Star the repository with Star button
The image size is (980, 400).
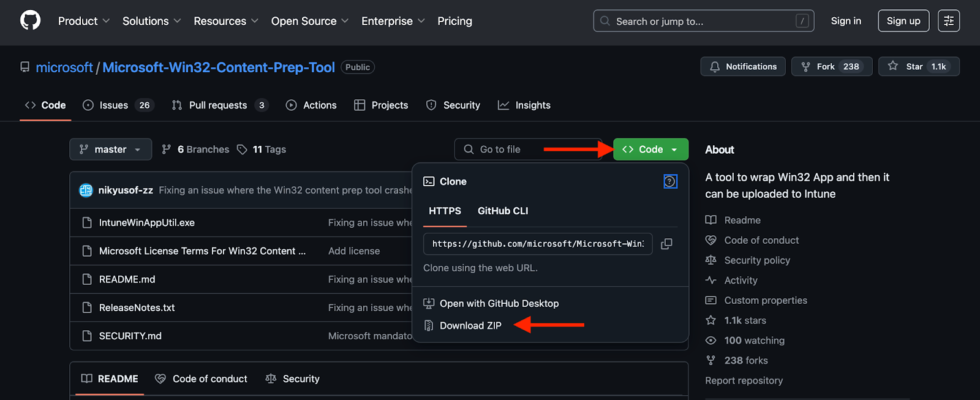919,67
